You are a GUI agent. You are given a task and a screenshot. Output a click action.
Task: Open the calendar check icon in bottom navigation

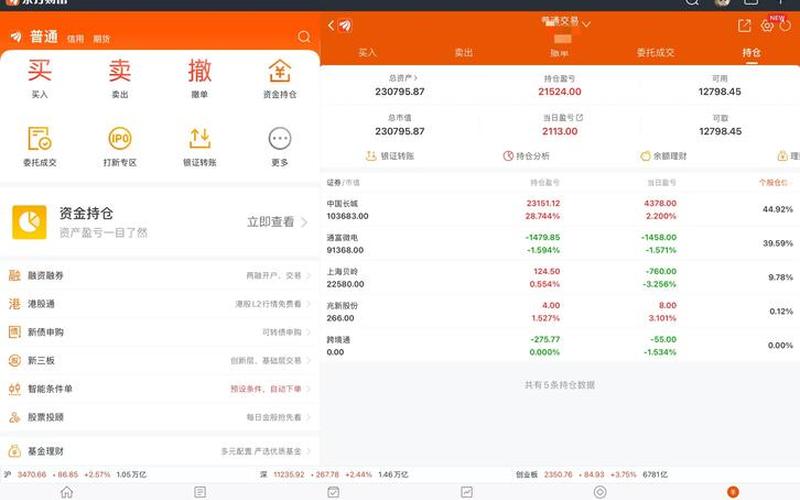click(x=333, y=492)
